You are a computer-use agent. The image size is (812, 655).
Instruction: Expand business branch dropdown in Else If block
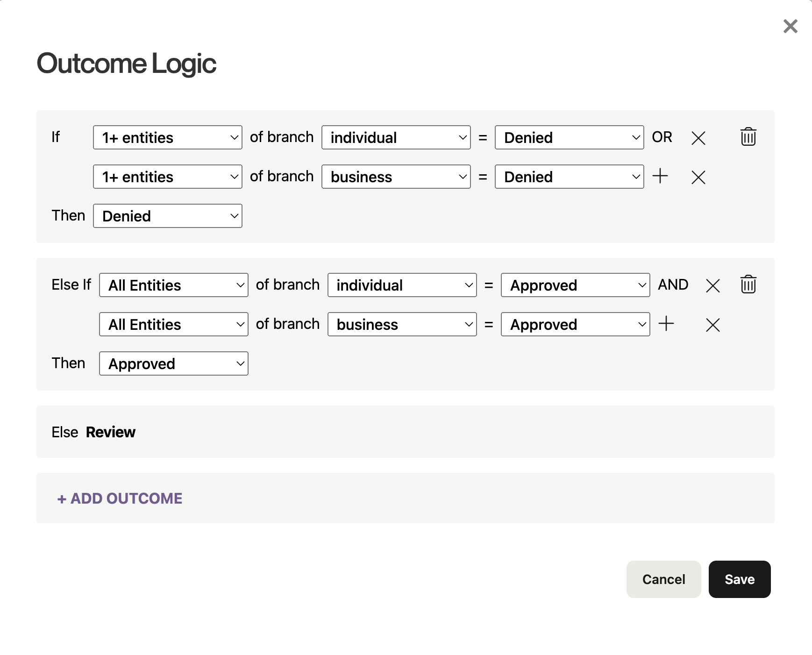(402, 324)
